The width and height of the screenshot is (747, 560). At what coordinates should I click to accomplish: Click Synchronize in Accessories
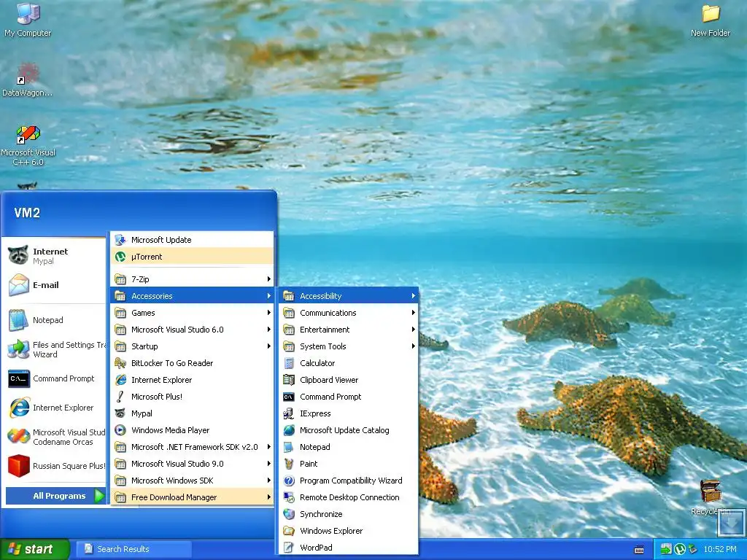tap(349, 514)
